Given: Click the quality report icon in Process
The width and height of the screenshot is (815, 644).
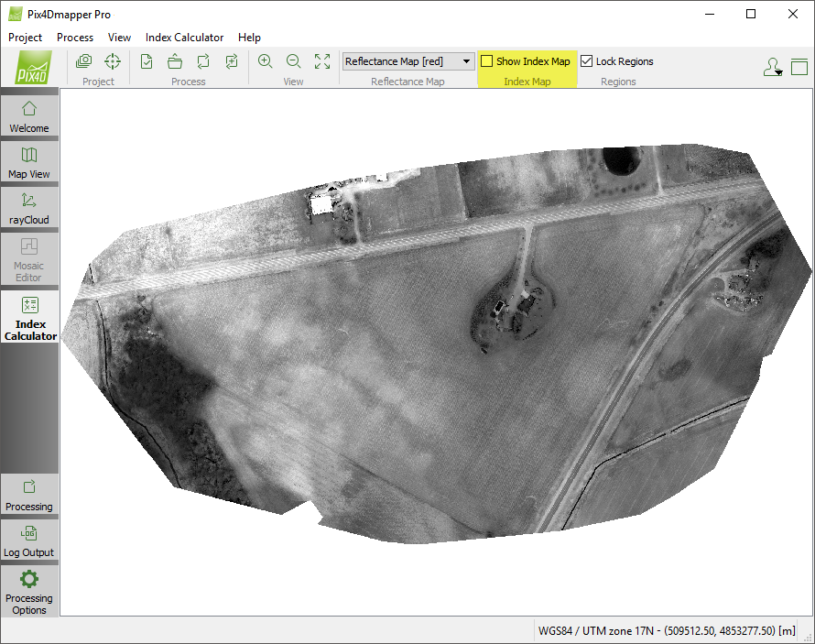Looking at the screenshot, I should click(x=147, y=61).
